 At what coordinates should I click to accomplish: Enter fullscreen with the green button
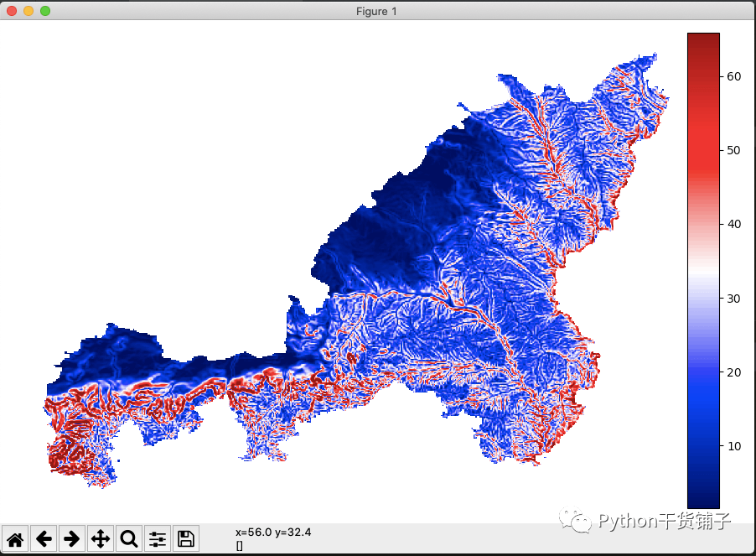(43, 12)
